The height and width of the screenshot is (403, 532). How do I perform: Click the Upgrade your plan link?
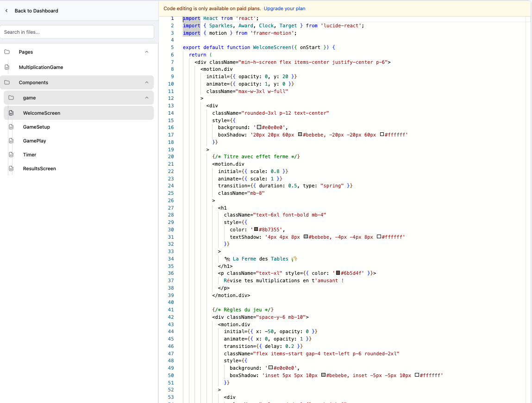click(x=284, y=9)
